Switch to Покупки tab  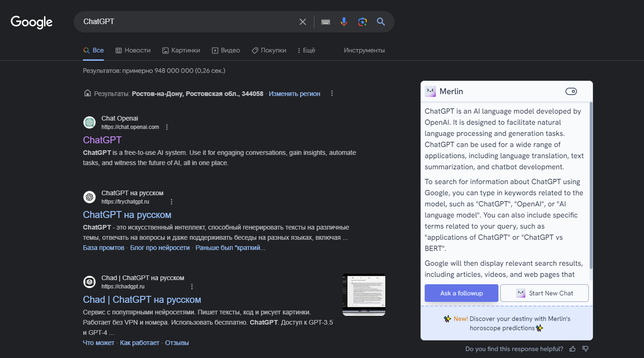(269, 50)
